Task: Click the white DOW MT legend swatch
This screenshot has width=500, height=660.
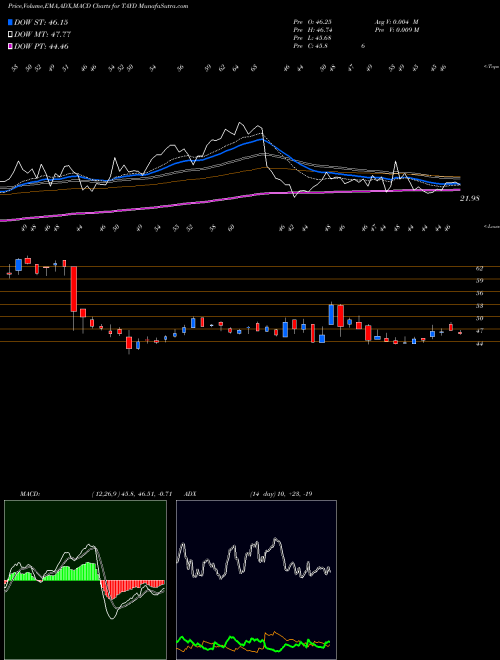Action: point(11,35)
